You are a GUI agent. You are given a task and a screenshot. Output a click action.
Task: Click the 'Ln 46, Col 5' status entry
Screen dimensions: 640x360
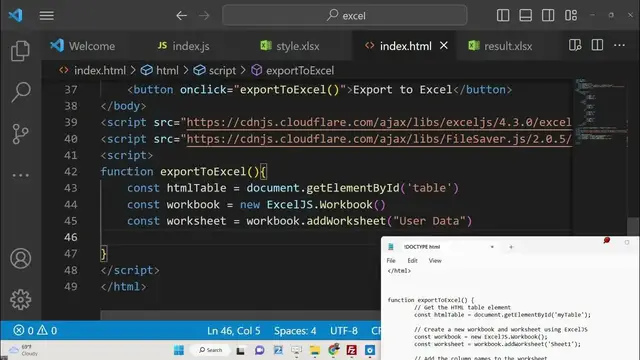tap(233, 330)
